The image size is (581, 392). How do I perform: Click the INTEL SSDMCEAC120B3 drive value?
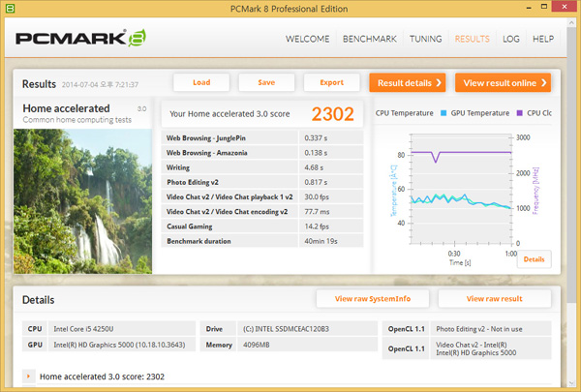[286, 329]
